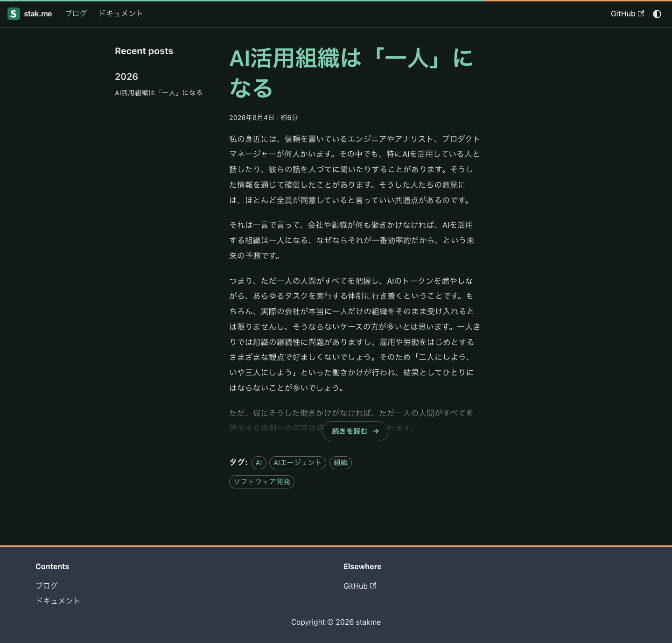Go to stak.me home via site title

(38, 14)
